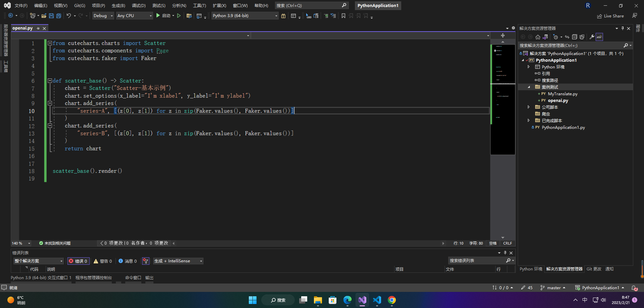The image size is (644, 308).
Task: Click the 0 / 0 push-pull status button
Action: pos(503,288)
